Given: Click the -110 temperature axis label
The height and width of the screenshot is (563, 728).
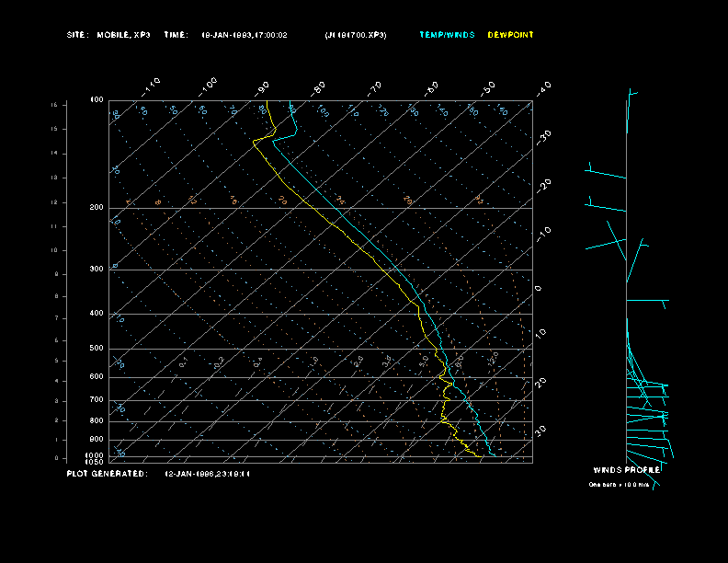Looking at the screenshot, I should (153, 86).
